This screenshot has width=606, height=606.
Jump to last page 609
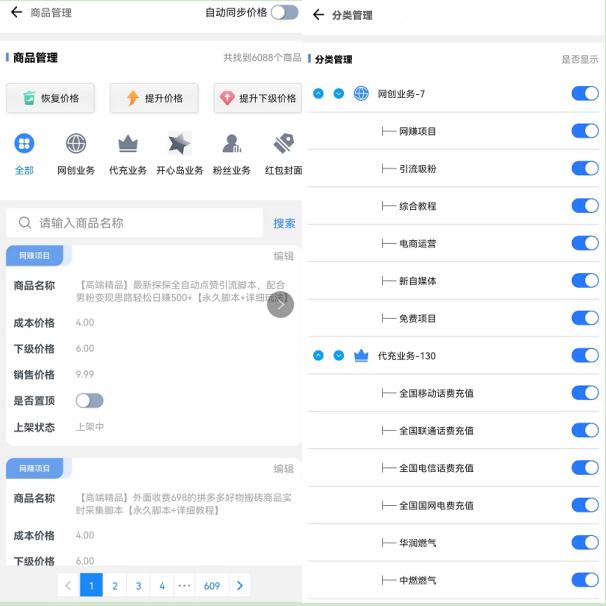[x=212, y=586]
